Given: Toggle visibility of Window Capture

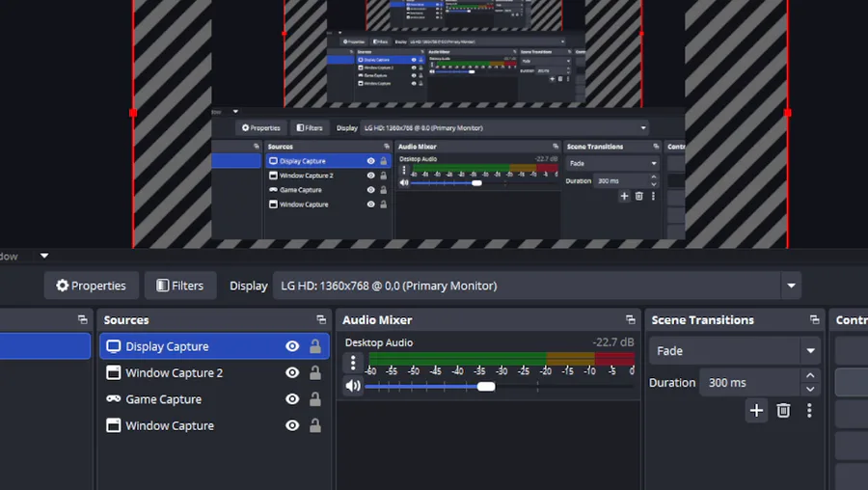Looking at the screenshot, I should point(292,425).
